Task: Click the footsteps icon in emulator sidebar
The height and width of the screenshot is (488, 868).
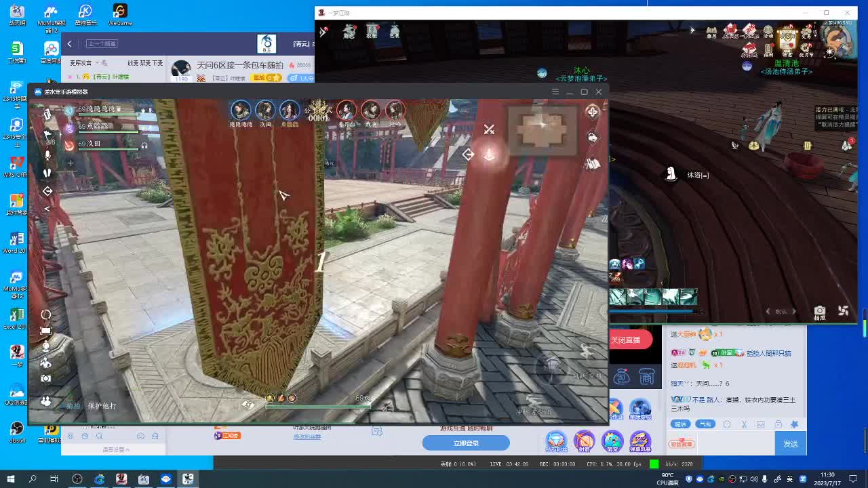Action: point(47,173)
